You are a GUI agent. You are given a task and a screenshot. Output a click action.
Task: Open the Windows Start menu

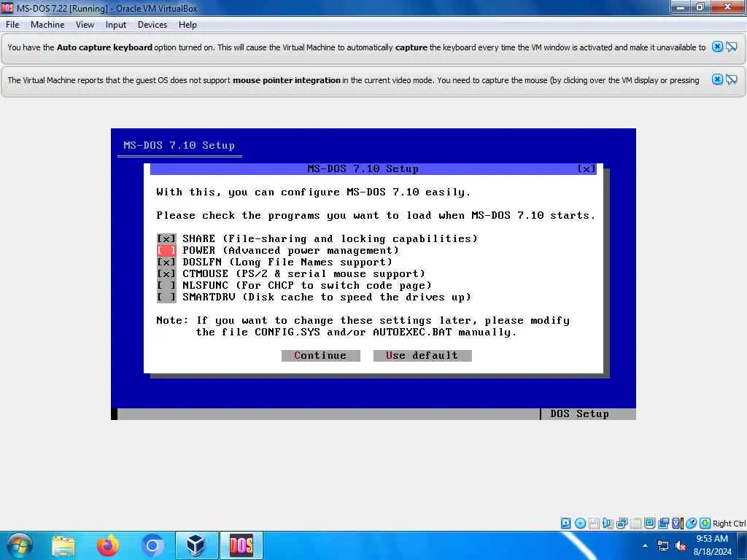(20, 545)
